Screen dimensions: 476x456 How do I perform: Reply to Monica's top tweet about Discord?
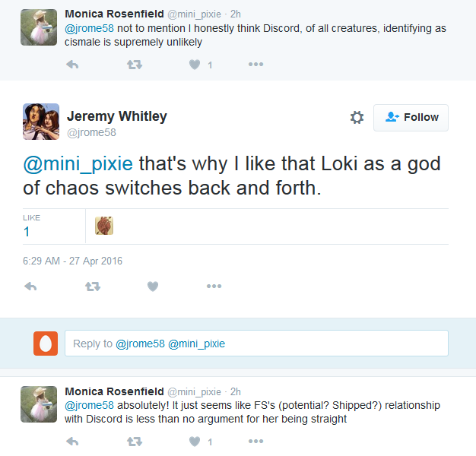[x=73, y=65]
